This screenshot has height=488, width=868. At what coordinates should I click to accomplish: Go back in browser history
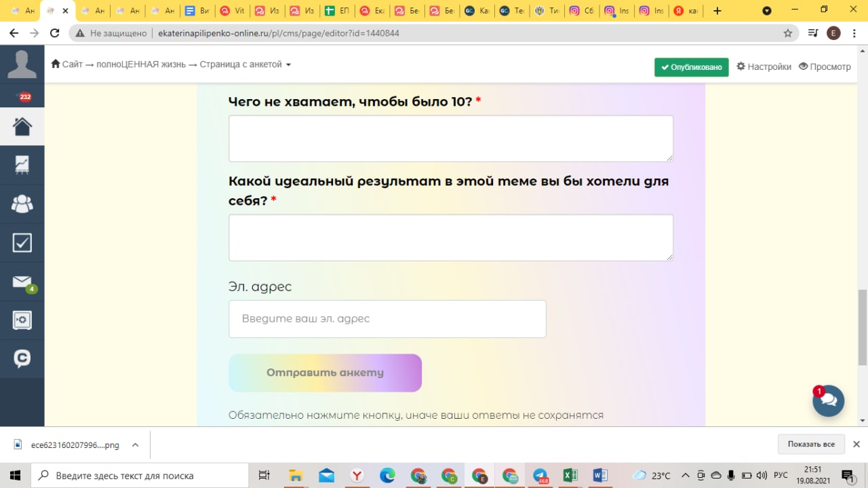(14, 33)
